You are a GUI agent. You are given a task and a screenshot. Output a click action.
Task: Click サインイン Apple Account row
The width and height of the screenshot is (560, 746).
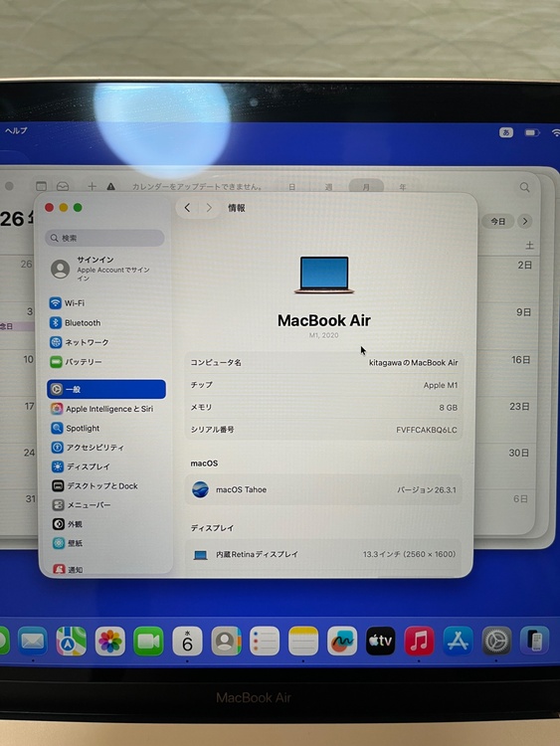(106, 269)
